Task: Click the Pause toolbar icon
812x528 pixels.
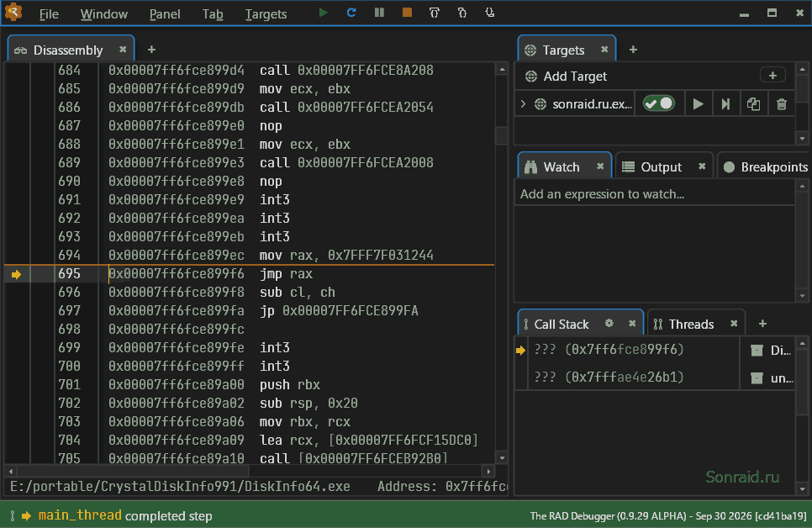Action: 379,13
